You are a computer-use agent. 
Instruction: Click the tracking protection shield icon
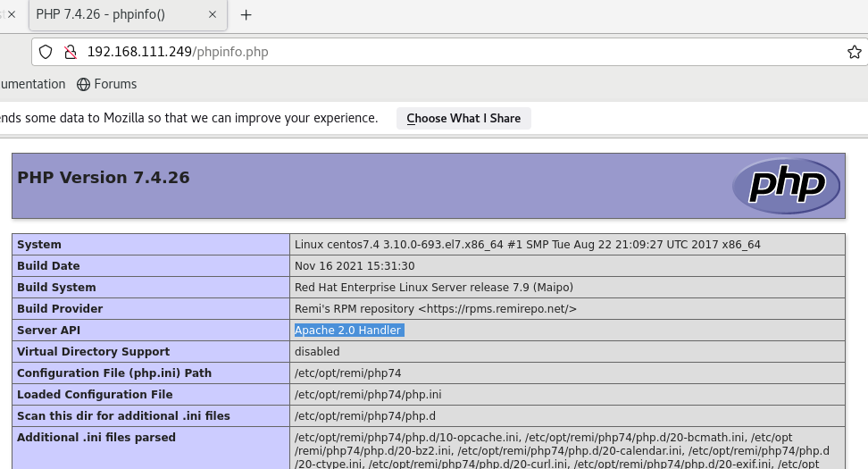46,52
